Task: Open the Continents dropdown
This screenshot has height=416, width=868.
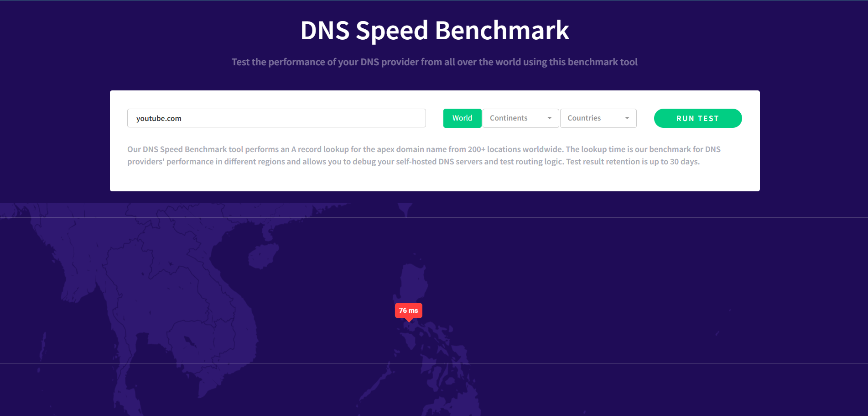Action: click(520, 118)
